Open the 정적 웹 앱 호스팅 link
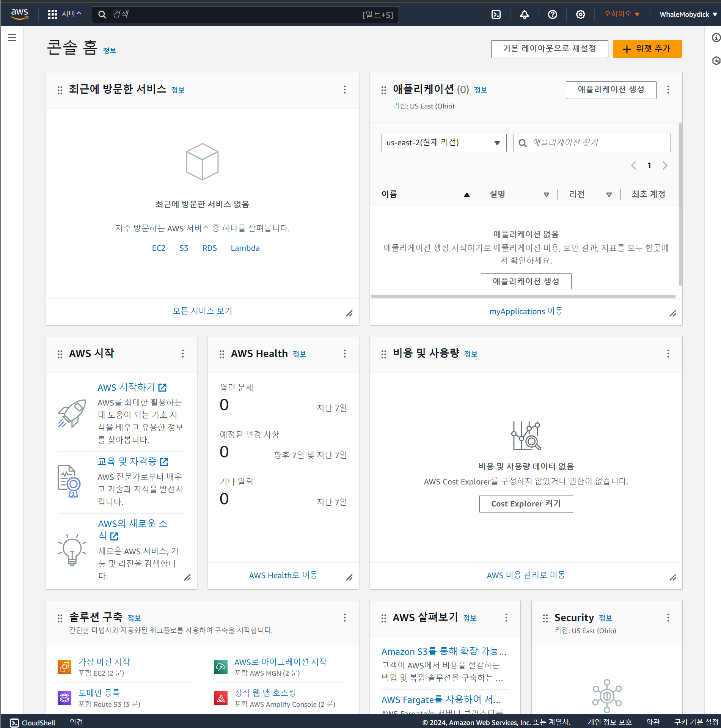Viewport: 721px width, 728px height. [265, 693]
